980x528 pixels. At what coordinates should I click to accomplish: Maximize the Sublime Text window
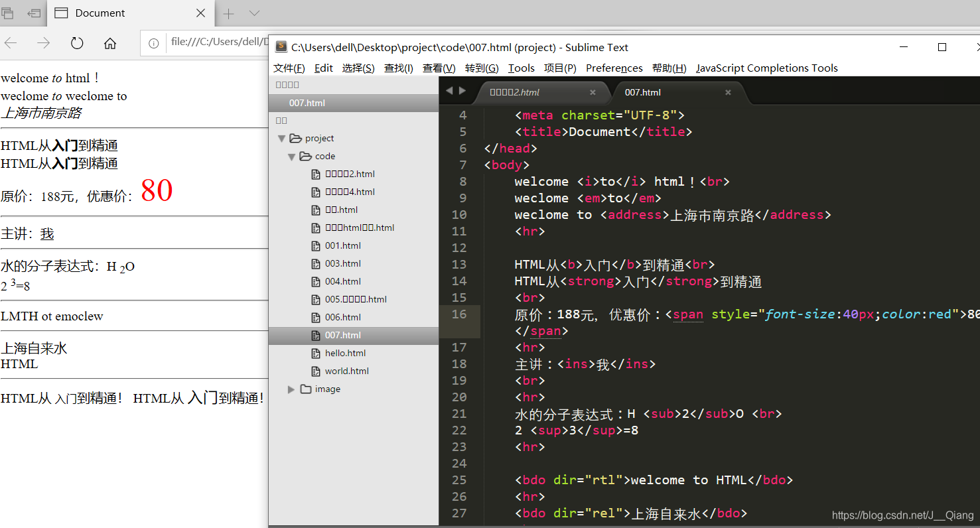pyautogui.click(x=942, y=47)
